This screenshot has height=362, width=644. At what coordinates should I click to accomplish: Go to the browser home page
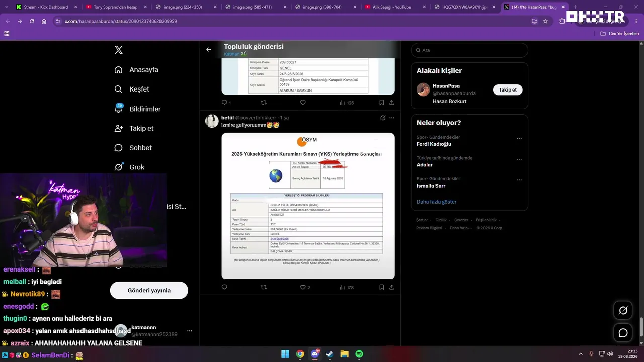point(44,21)
